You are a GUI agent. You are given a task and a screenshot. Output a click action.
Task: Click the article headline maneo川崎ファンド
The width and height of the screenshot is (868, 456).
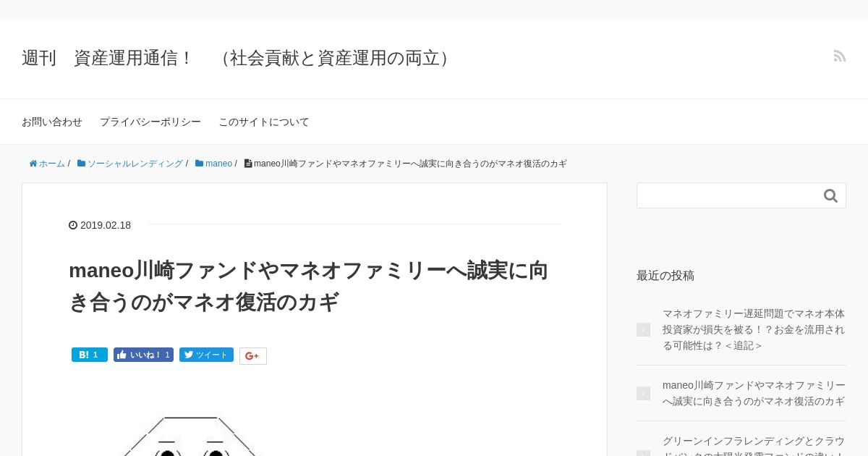tap(308, 286)
